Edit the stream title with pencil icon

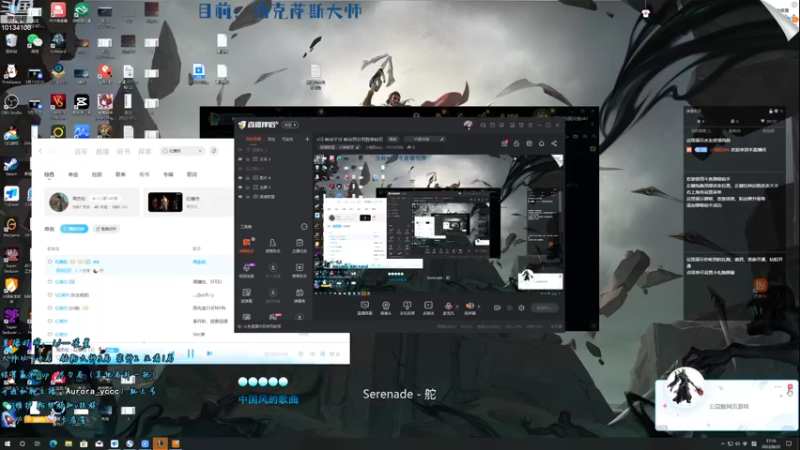(442, 139)
